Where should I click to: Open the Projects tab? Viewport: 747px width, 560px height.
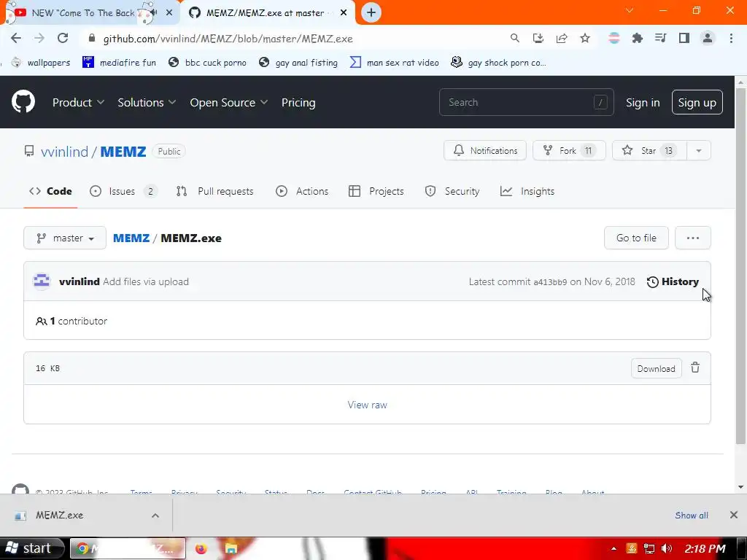(x=376, y=191)
